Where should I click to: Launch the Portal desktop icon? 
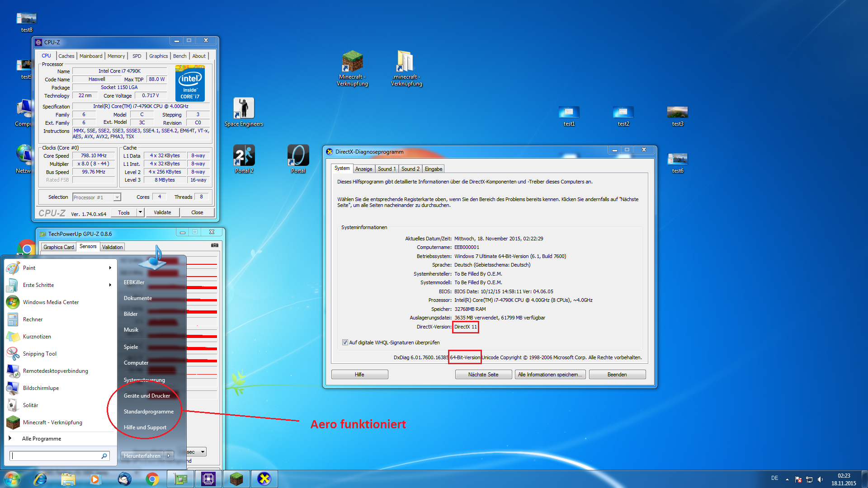298,159
